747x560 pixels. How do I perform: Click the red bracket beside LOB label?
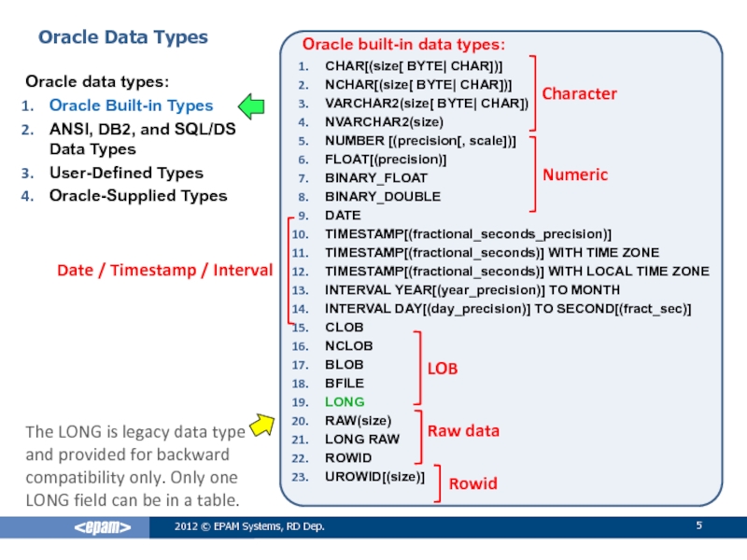pyautogui.click(x=418, y=367)
